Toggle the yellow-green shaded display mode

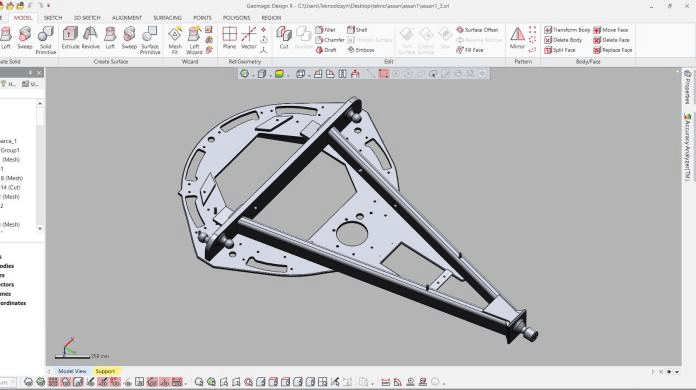[x=279, y=74]
